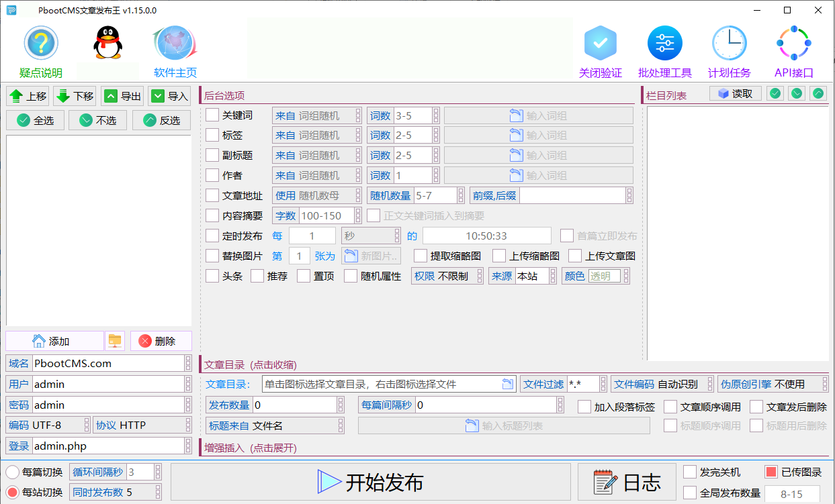Image resolution: width=835 pixels, height=504 pixels.
Task: Click the red 已传图录 color box
Action: (x=771, y=472)
